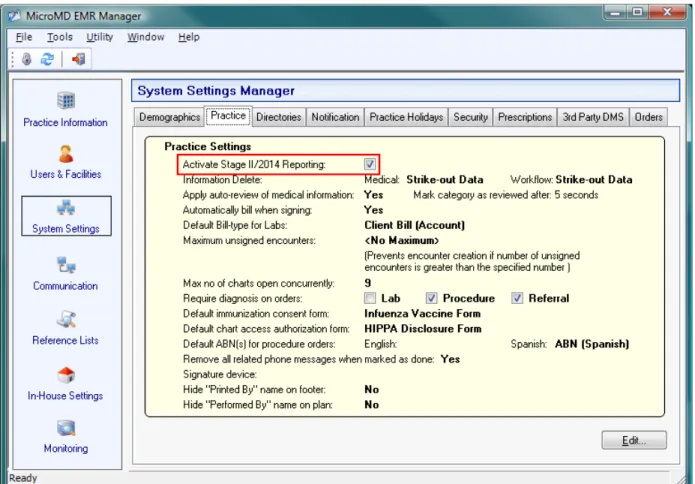Switch to the Practice Holidays tab
The image size is (695, 484).
tap(406, 117)
